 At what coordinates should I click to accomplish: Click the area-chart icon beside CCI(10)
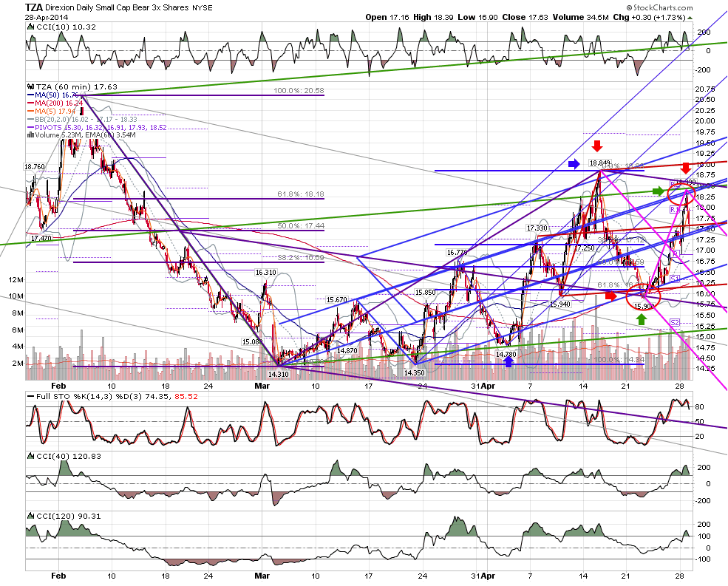point(30,27)
